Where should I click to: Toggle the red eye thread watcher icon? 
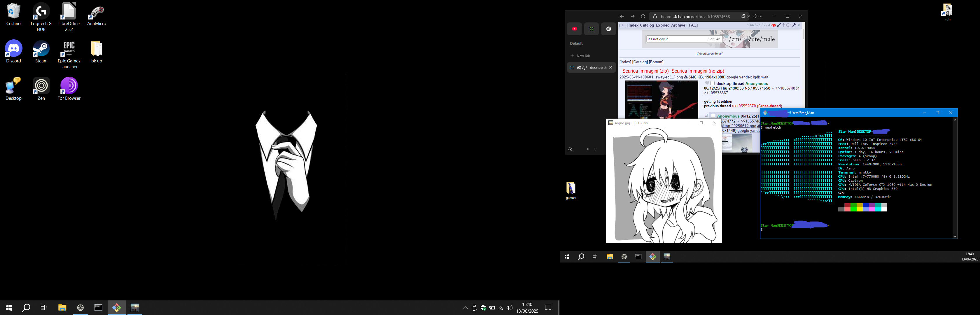tap(773, 25)
